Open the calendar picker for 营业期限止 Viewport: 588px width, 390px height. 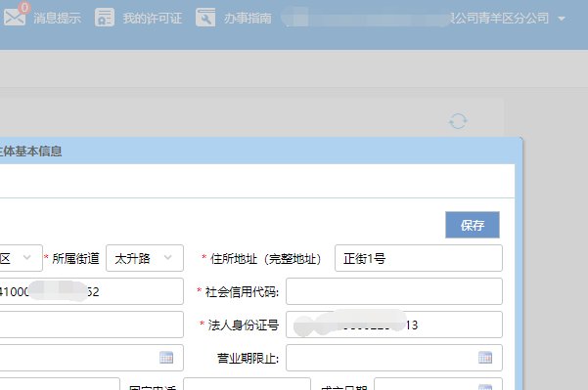485,358
